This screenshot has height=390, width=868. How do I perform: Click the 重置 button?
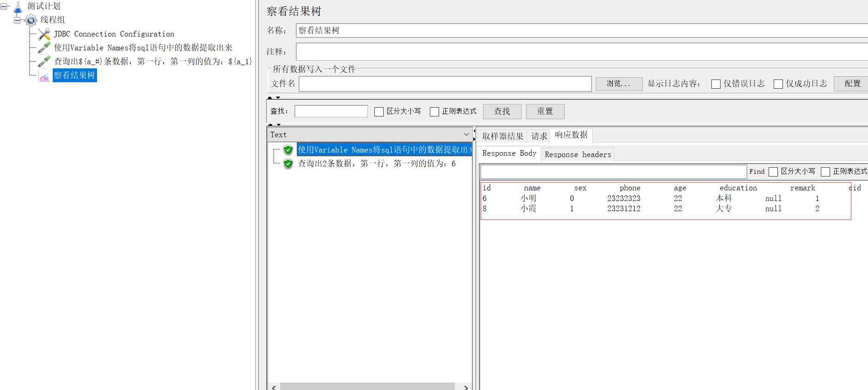pyautogui.click(x=545, y=111)
